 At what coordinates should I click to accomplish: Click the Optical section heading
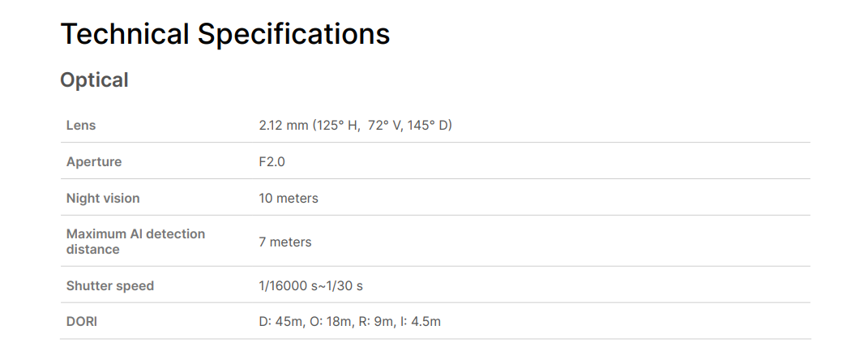click(94, 80)
